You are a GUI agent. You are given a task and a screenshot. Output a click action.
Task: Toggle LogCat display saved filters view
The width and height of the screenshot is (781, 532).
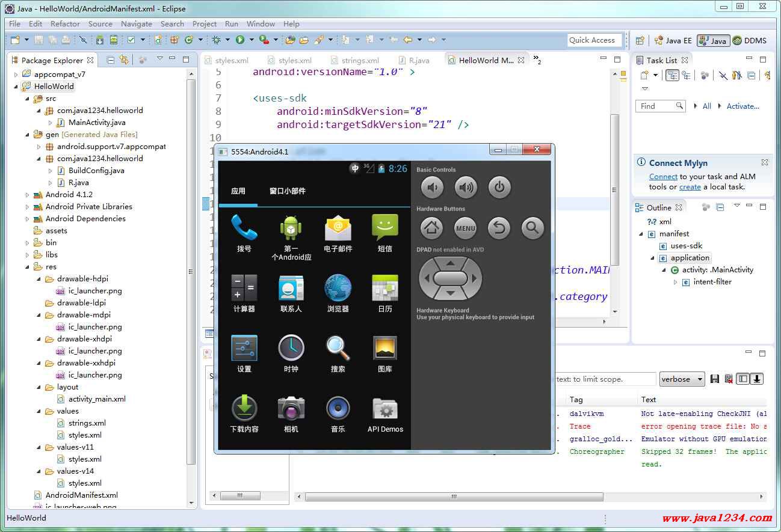pyautogui.click(x=743, y=379)
